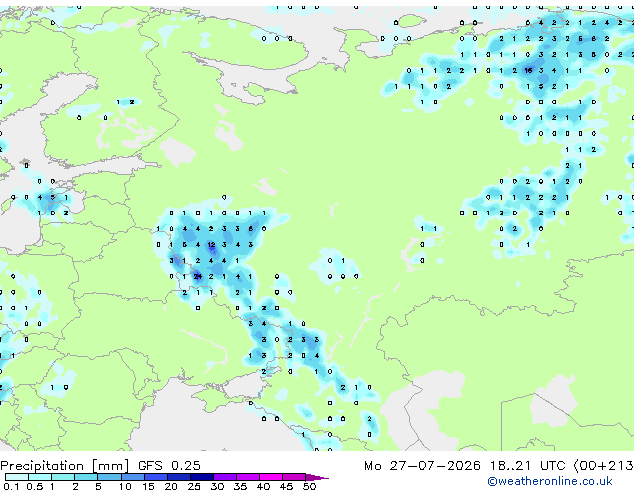Click the '40' legend scale label
The height and width of the screenshot is (490, 634).
(263, 486)
